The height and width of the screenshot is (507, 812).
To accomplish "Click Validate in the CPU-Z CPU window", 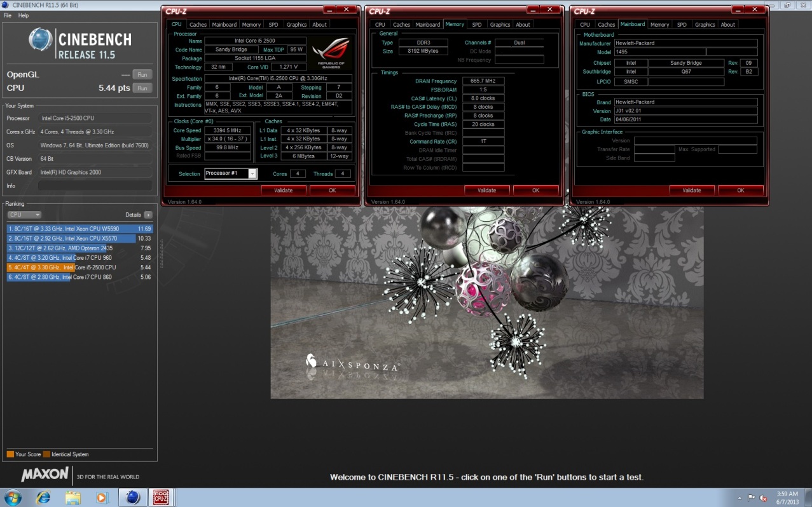I will point(283,190).
